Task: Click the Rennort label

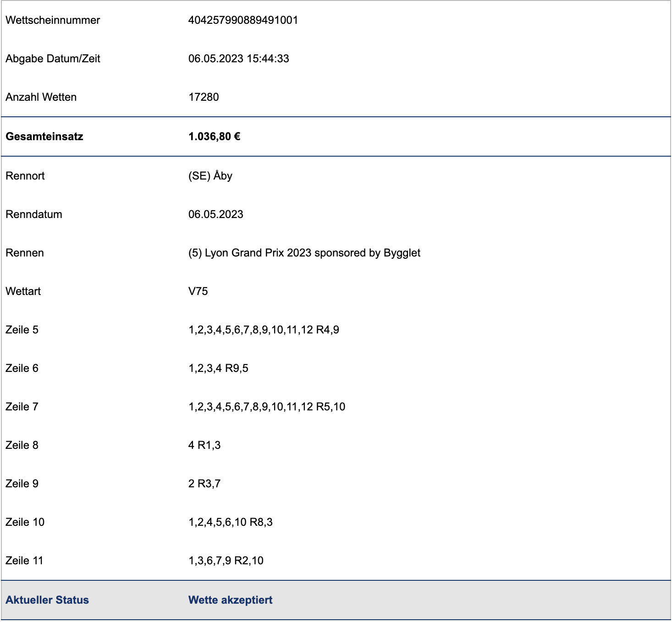Action: 25,176
